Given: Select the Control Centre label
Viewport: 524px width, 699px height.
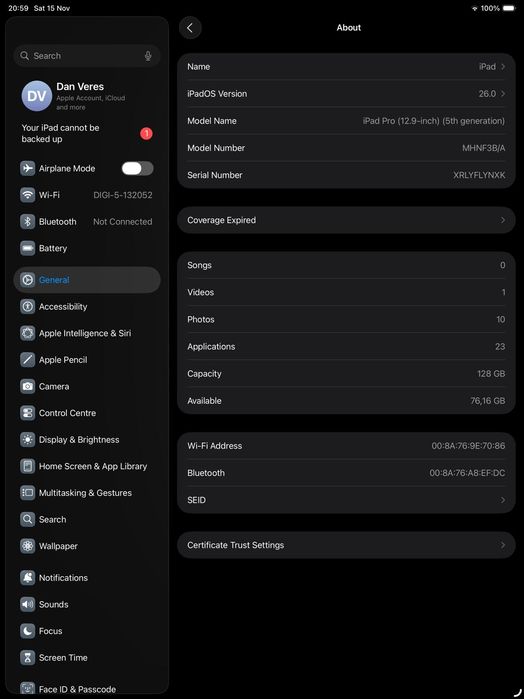Looking at the screenshot, I should pyautogui.click(x=67, y=413).
